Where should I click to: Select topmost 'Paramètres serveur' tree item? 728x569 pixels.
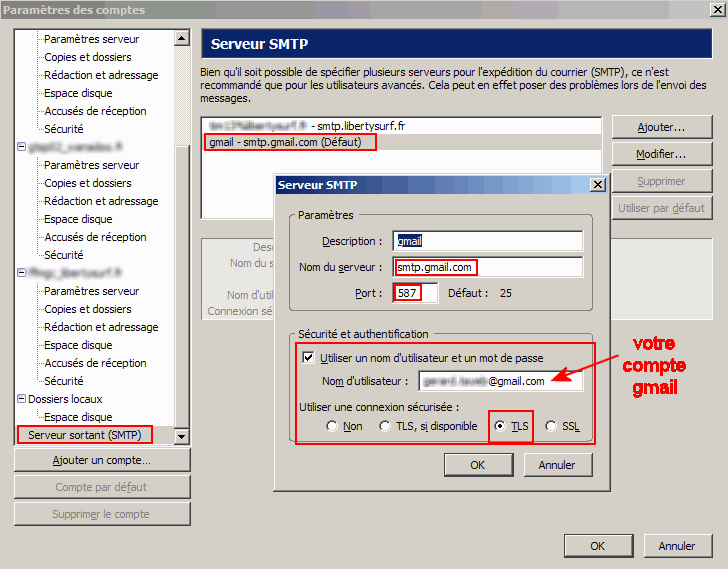pyautogui.click(x=91, y=39)
